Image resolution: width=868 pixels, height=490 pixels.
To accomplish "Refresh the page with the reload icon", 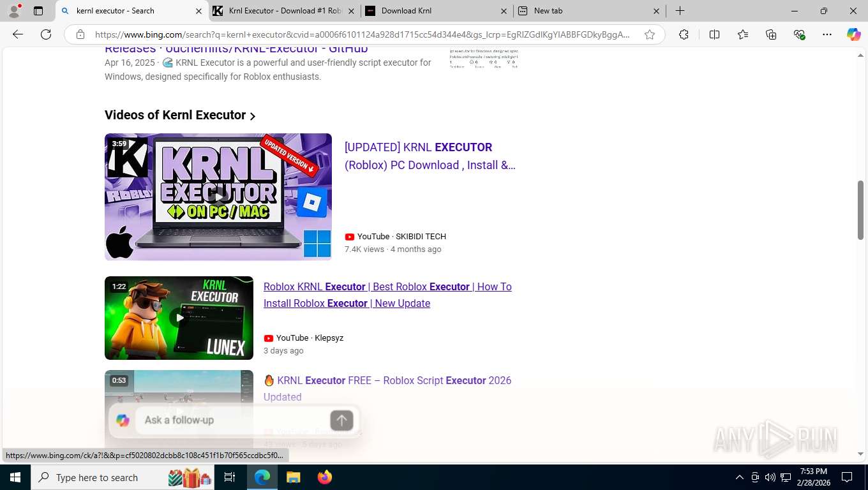I will [46, 34].
